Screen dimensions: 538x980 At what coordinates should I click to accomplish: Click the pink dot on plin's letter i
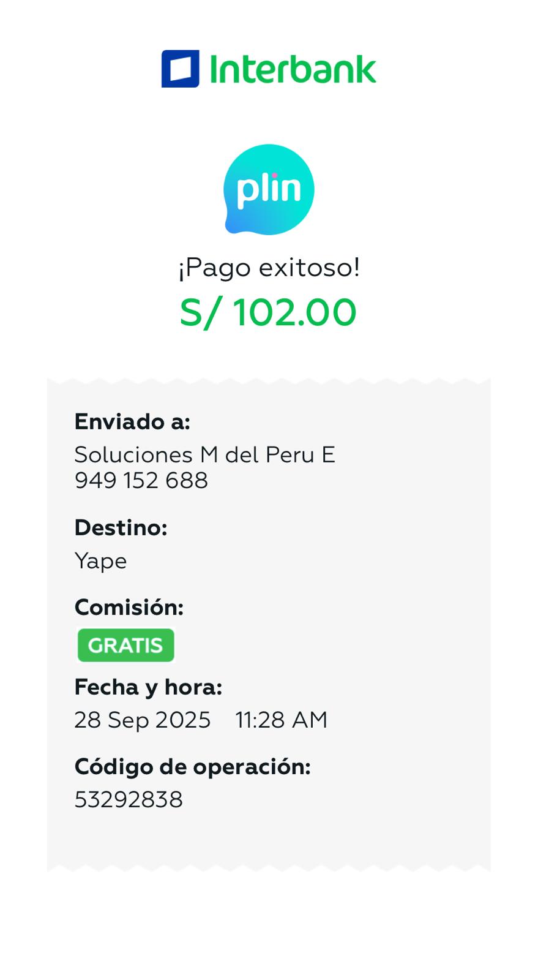point(275,176)
